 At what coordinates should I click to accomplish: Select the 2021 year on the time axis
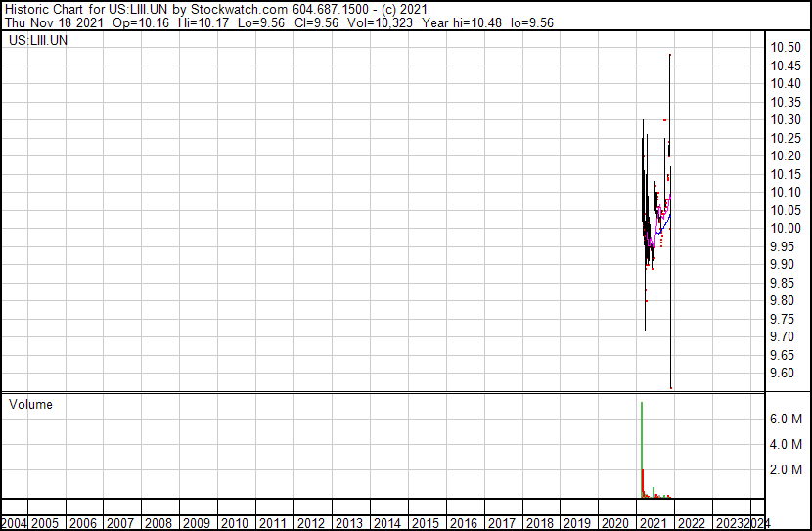654,523
